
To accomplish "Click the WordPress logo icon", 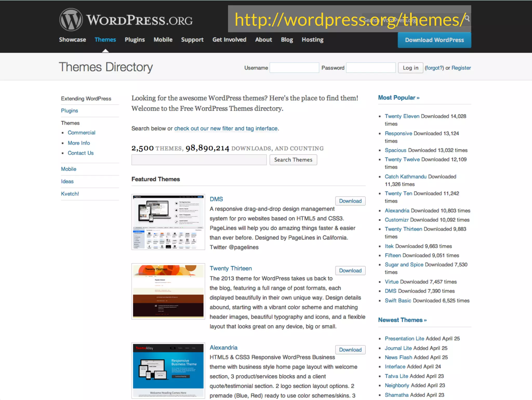I will (71, 19).
